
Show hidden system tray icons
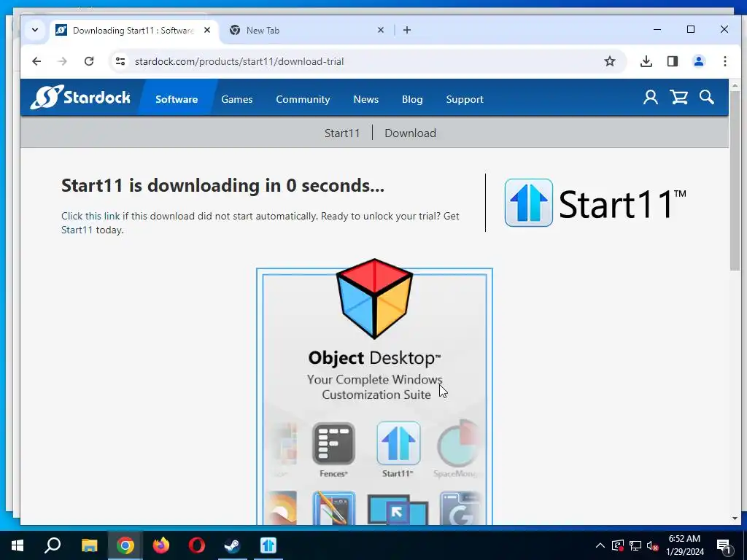600,545
